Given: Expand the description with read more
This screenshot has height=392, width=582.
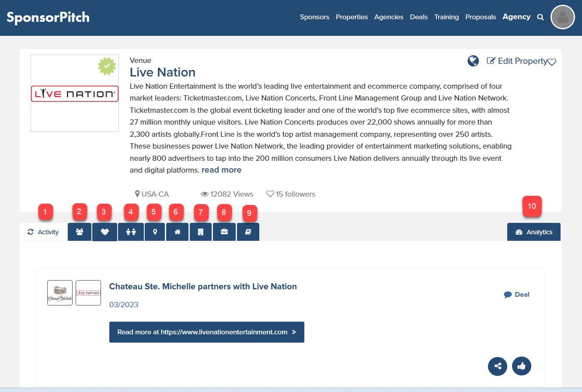Looking at the screenshot, I should point(221,170).
